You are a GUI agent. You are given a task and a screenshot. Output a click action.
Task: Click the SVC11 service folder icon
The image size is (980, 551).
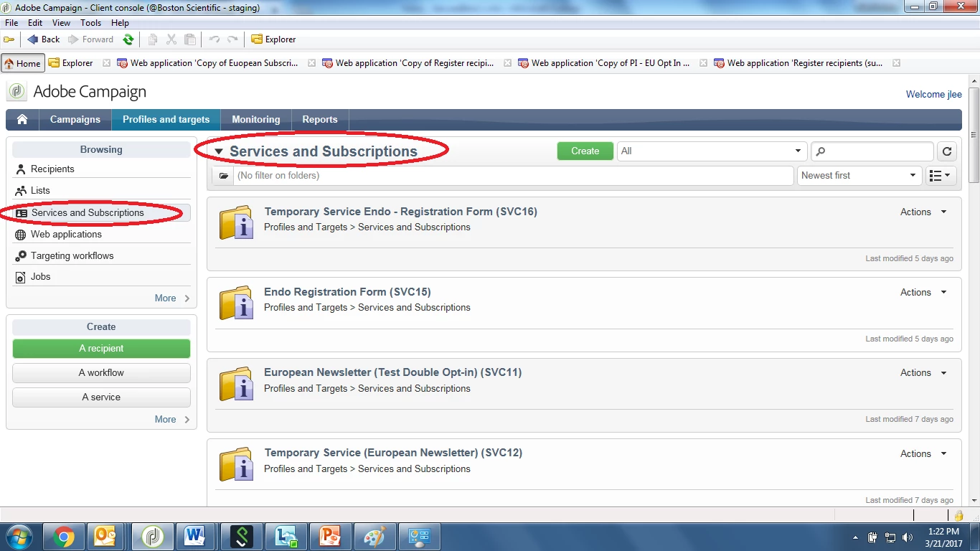(x=236, y=384)
